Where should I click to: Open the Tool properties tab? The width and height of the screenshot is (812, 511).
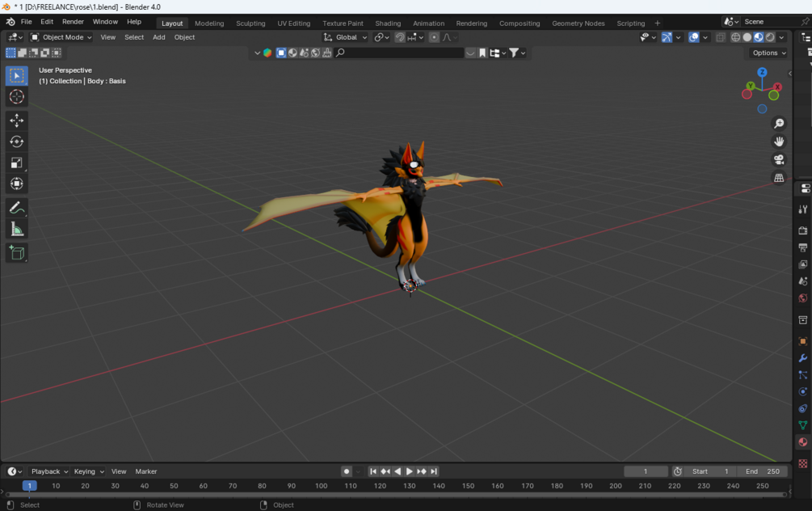coord(803,209)
